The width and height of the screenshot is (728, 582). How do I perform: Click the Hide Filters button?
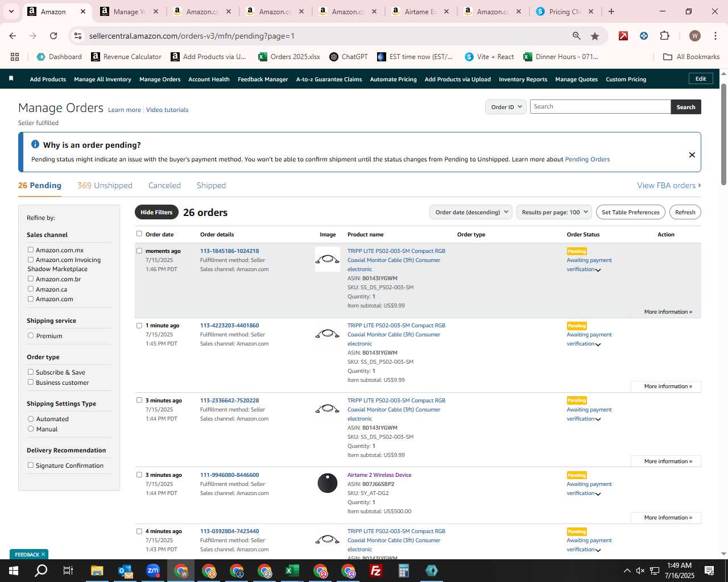(156, 212)
